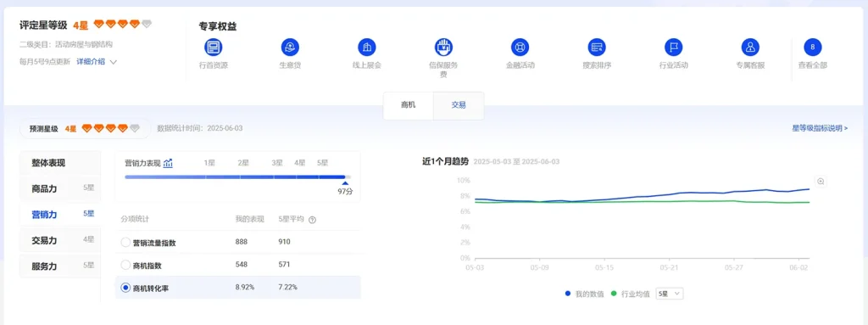The width and height of the screenshot is (868, 325).
Task: Click the 数据统计时间：2025-06-03 text
Action: click(200, 128)
